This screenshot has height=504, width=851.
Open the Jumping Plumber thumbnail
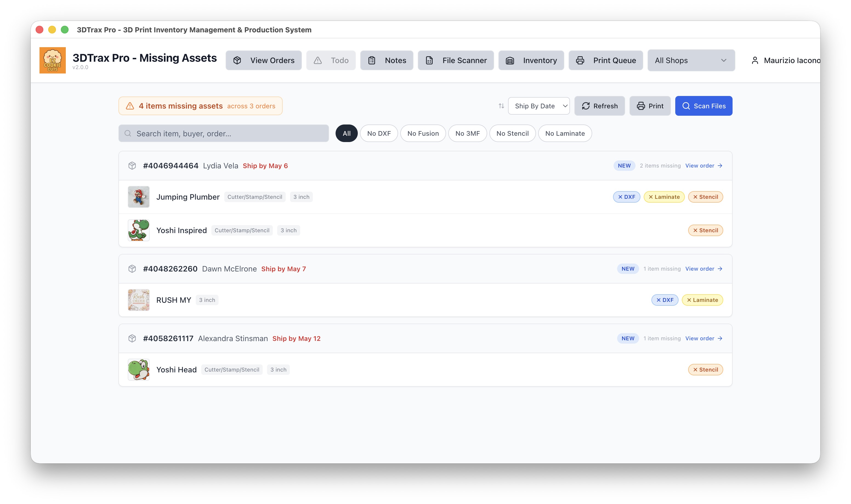138,197
